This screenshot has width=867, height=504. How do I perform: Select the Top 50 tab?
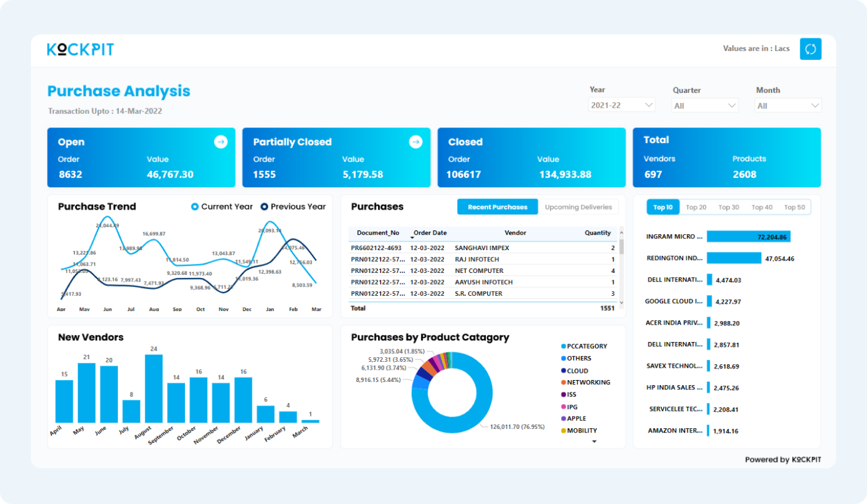click(795, 208)
